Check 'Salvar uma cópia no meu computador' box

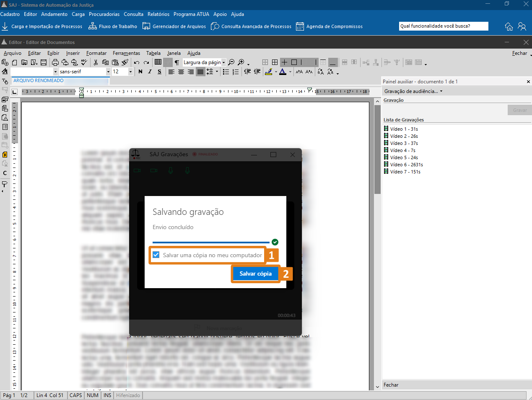(x=156, y=255)
